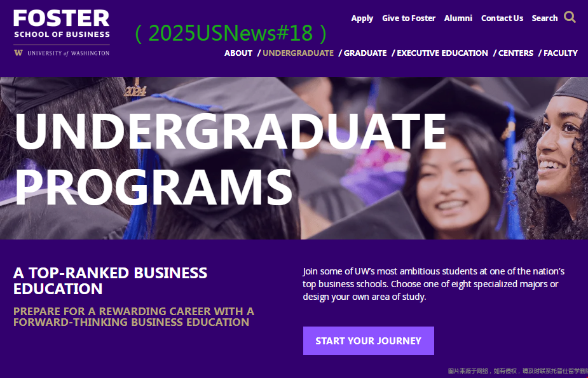Go to Executive Education section

coord(442,53)
